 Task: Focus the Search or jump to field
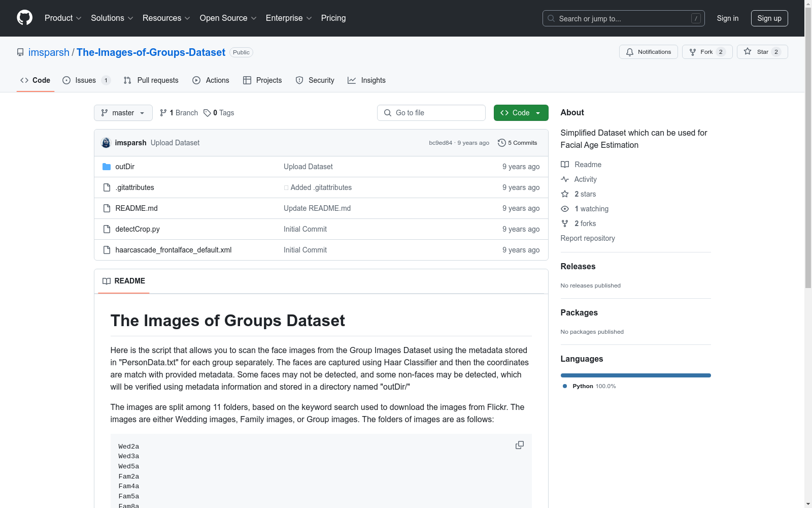tap(623, 18)
